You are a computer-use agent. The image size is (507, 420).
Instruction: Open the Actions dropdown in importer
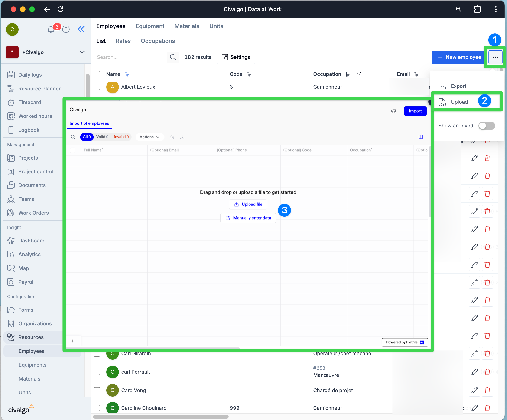[149, 137]
